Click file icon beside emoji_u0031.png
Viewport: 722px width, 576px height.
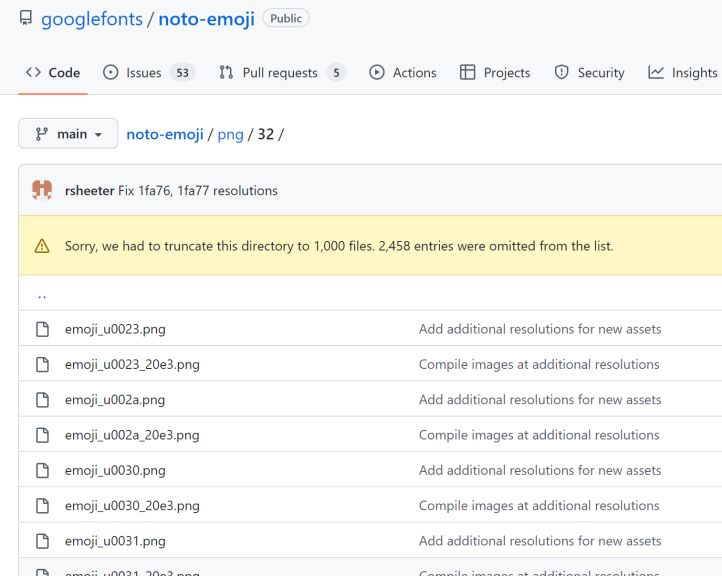[x=42, y=541]
